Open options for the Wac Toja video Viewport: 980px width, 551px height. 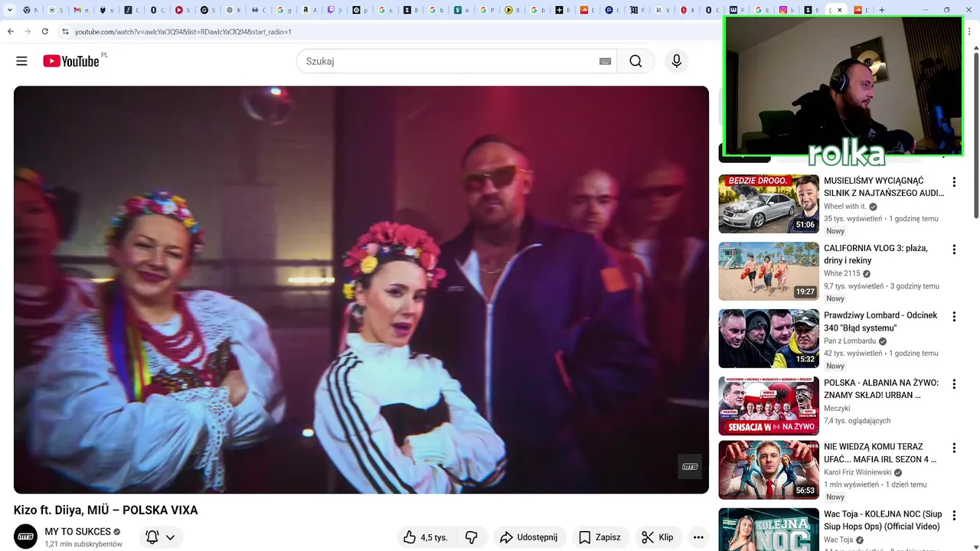[954, 515]
